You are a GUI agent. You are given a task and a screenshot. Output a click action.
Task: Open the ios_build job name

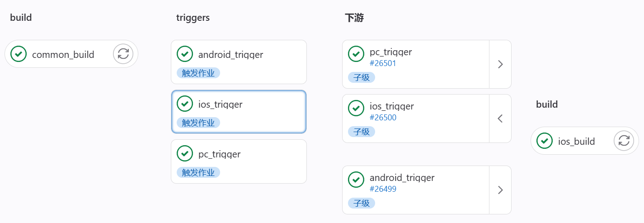point(576,141)
